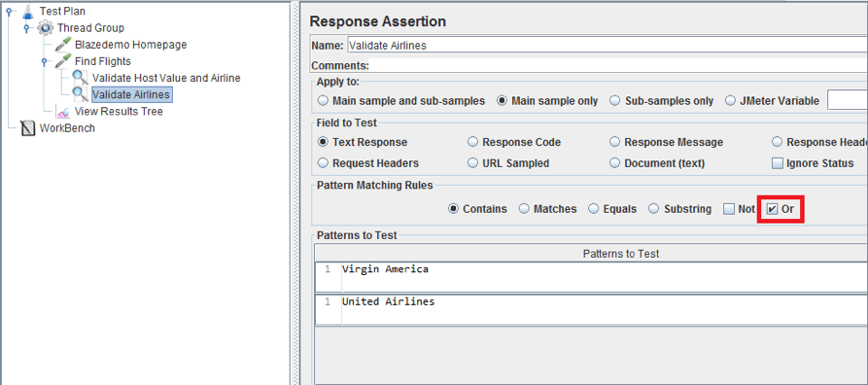Click the United Airlines pattern row
Screen dimensions: 868x385
(x=591, y=310)
